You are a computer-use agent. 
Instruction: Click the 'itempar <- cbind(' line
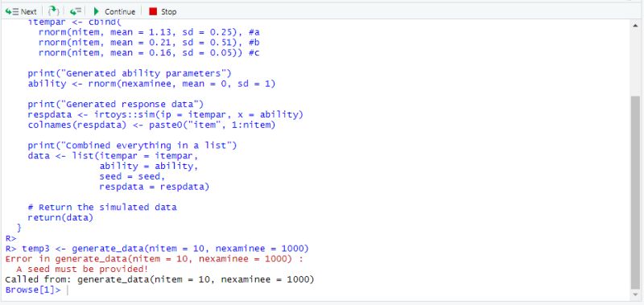pyautogui.click(x=74, y=23)
